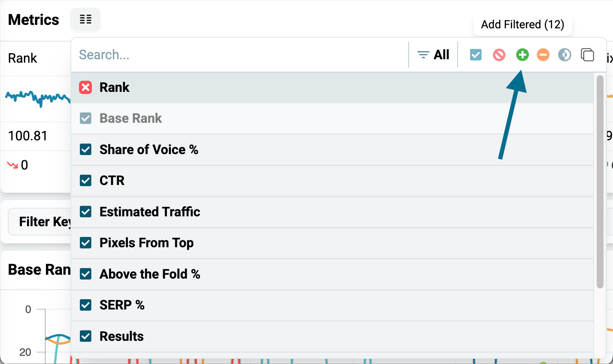Click the orange remove filtered minus icon
This screenshot has width=613, height=364.
tap(543, 55)
